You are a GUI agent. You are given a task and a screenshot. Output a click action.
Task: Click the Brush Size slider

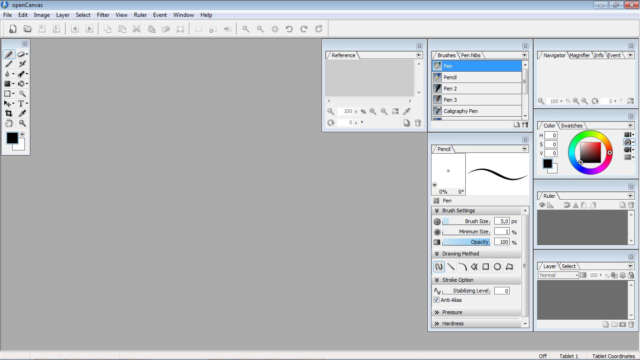(x=467, y=221)
